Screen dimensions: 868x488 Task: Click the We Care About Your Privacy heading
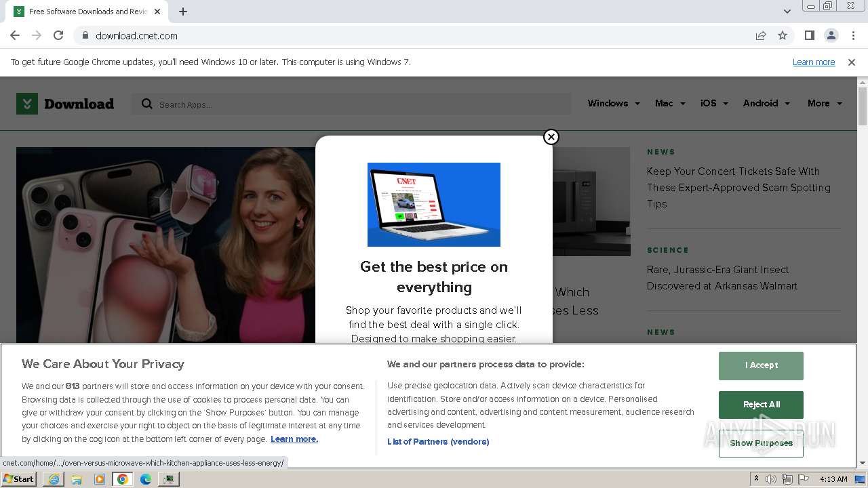(x=103, y=364)
